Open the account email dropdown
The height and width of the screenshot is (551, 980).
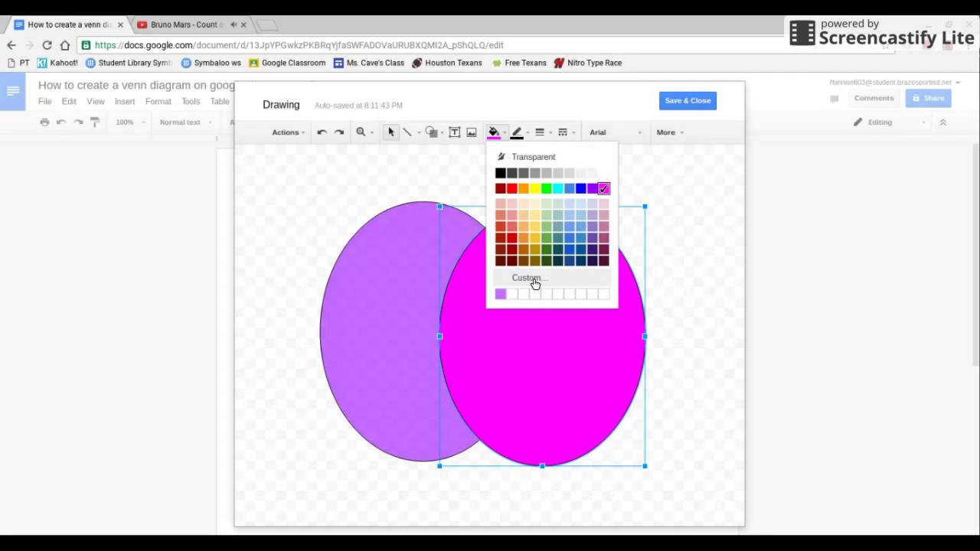[x=895, y=82]
